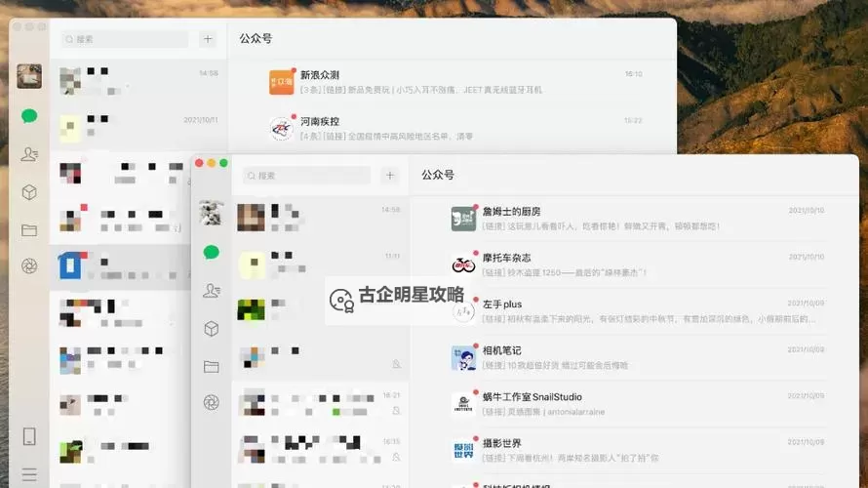Viewport: 868px width, 488px height.
Task: Open 相机笔记 official account
Action: (x=635, y=358)
